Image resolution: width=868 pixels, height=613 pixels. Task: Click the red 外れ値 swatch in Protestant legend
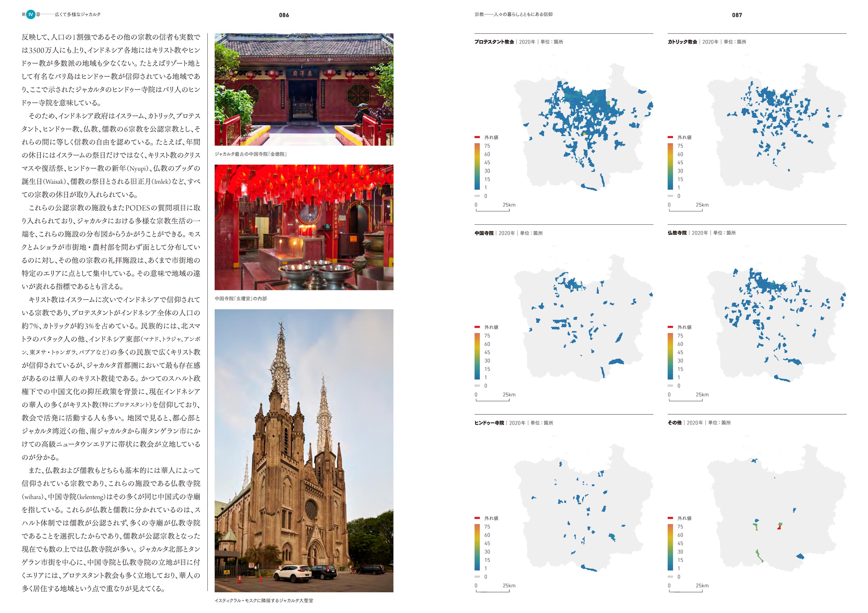coord(477,137)
